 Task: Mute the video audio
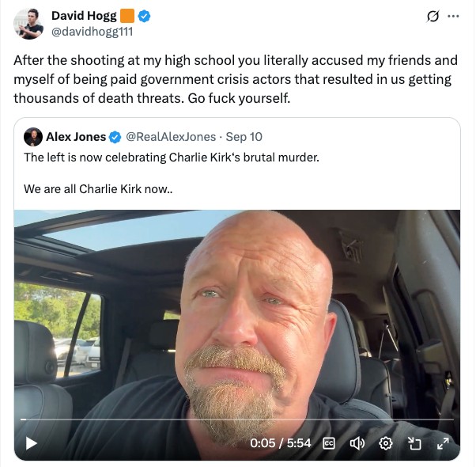(x=357, y=443)
